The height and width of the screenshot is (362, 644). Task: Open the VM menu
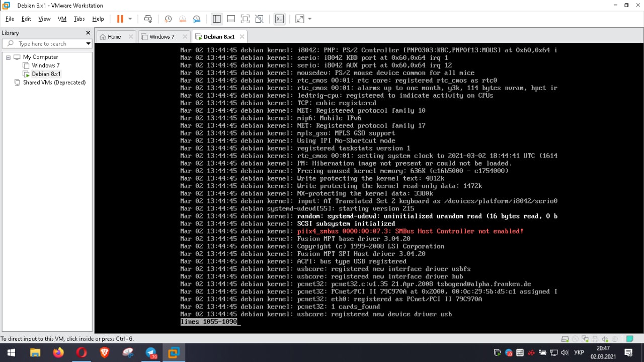[x=62, y=19]
